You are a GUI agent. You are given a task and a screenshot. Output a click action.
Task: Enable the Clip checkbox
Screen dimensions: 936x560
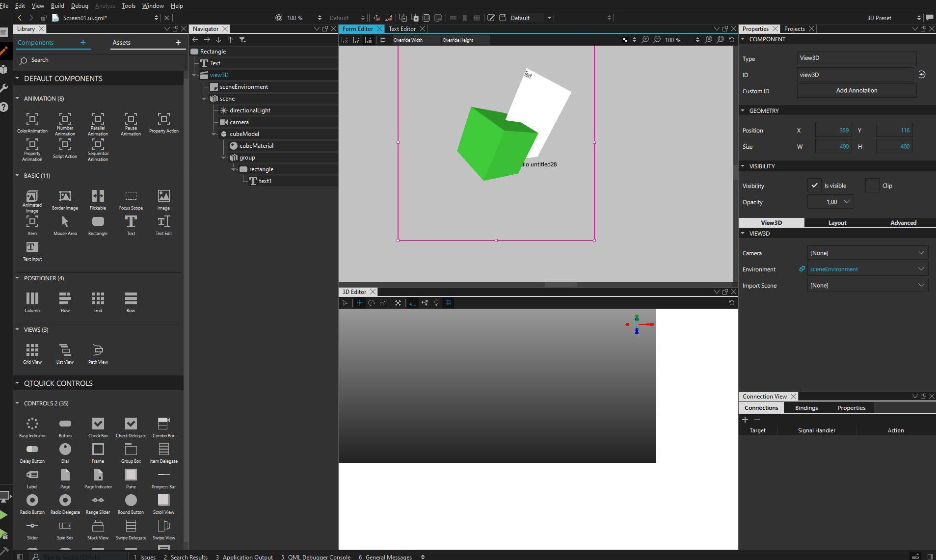(872, 186)
